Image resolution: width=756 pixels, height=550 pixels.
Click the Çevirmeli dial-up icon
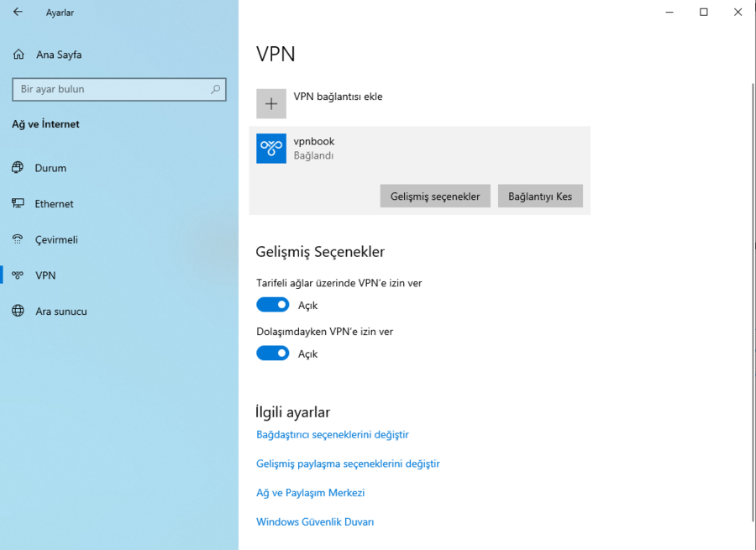tap(18, 240)
